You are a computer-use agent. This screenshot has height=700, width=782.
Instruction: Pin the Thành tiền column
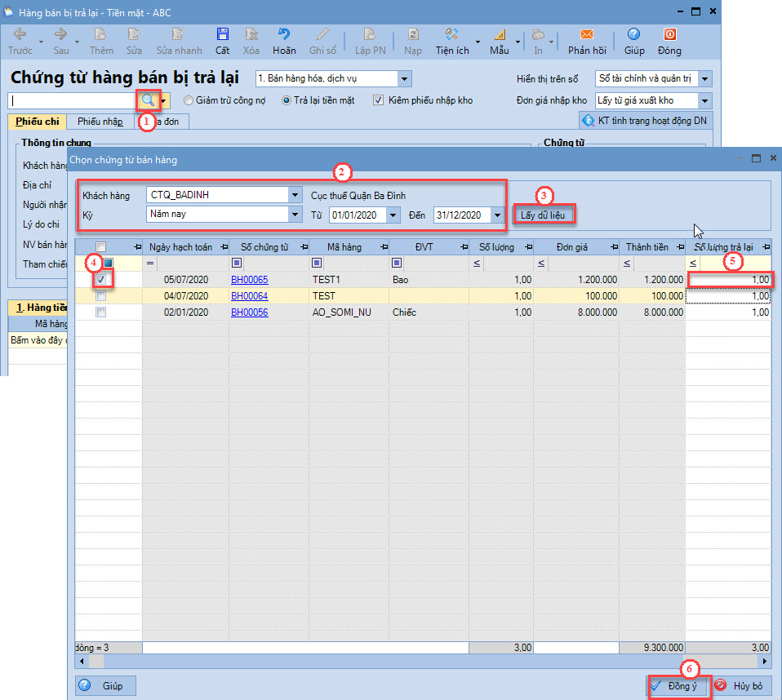pos(680,246)
